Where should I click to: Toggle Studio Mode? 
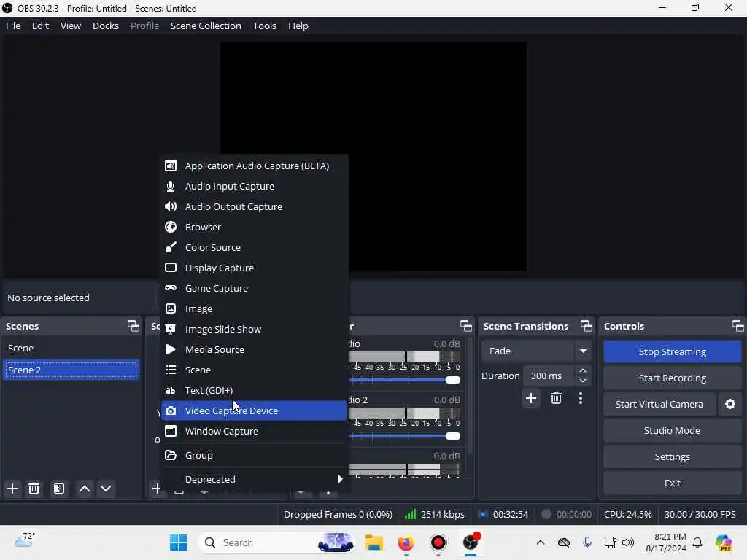(x=672, y=430)
